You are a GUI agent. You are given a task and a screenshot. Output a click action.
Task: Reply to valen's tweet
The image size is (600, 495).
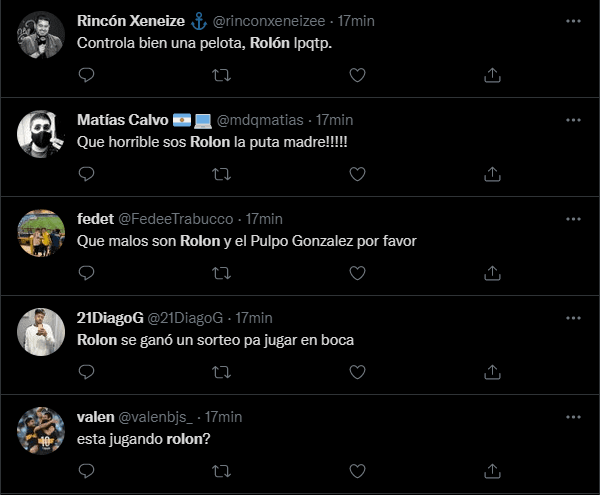point(86,468)
